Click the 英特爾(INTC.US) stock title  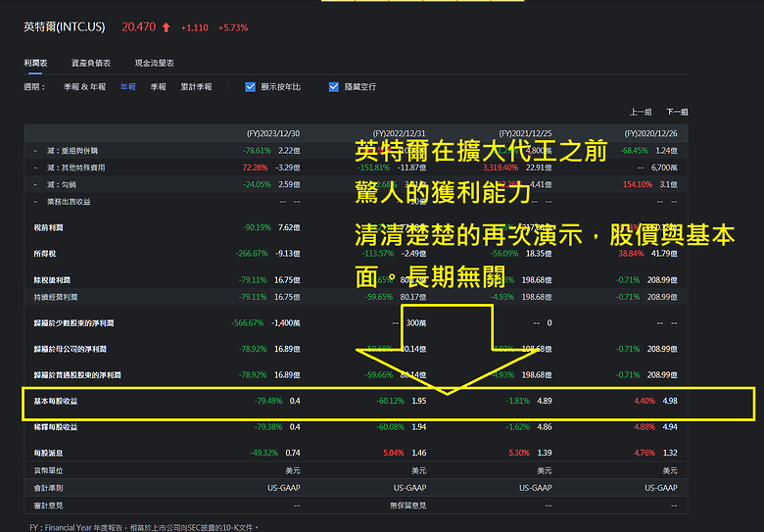pos(65,26)
